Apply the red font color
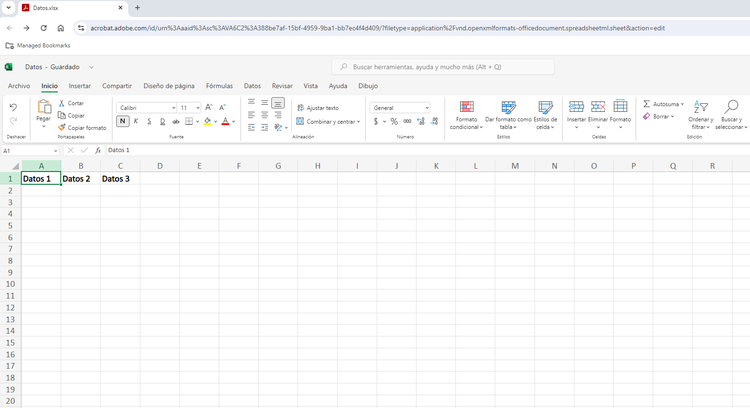This screenshot has width=750, height=408. pyautogui.click(x=225, y=121)
